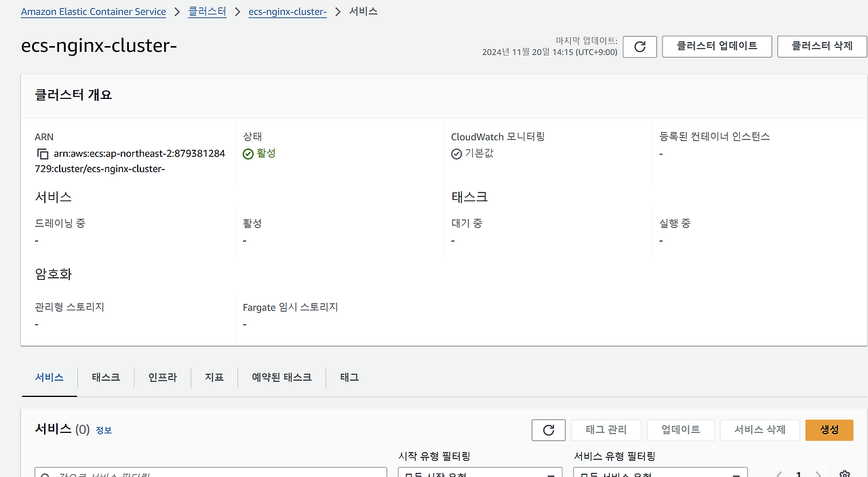868x477 pixels.
Task: Open services table settings gear icon
Action: [844, 474]
